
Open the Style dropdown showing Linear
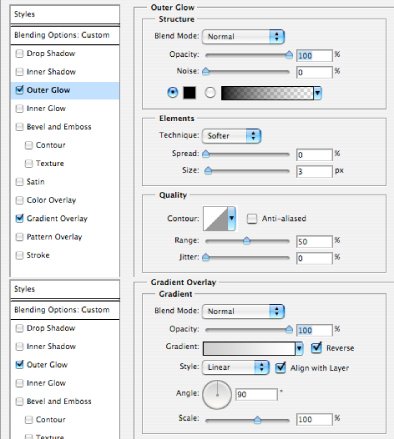[x=235, y=367]
